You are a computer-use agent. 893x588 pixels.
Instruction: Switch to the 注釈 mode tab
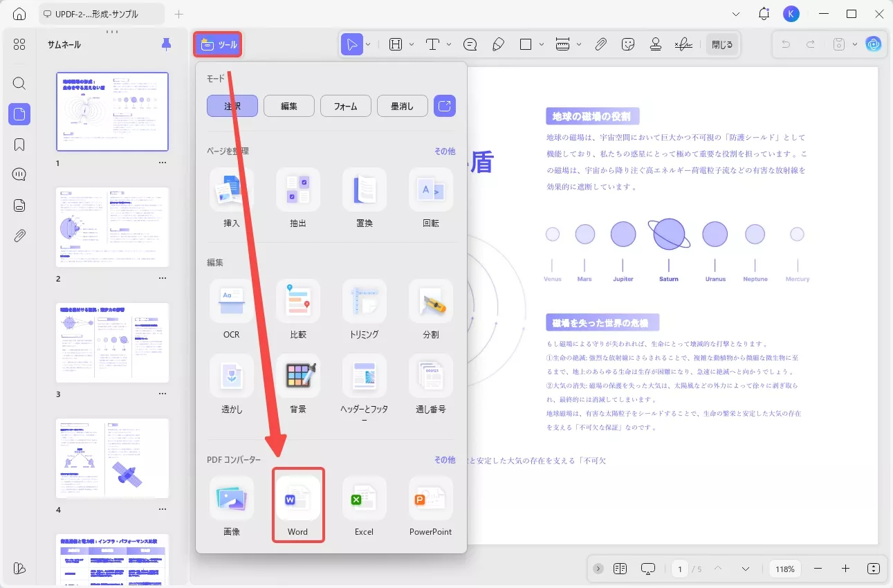click(x=232, y=105)
